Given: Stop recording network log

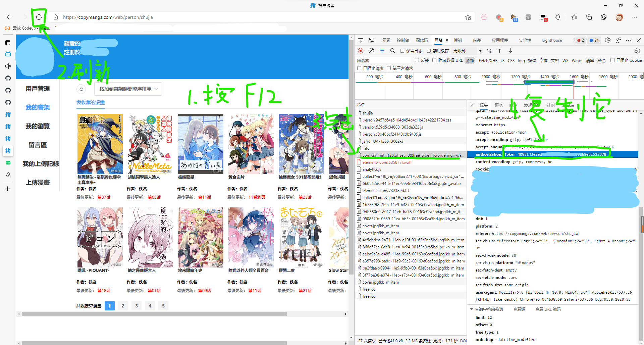Looking at the screenshot, I should (361, 51).
